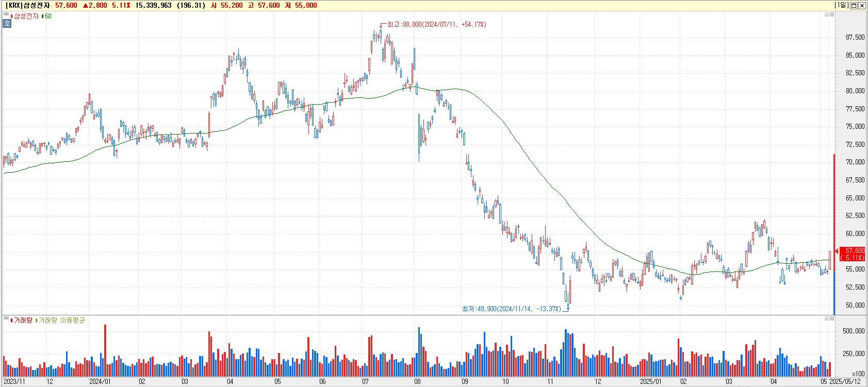Click the 2025/05/12 date axis label
Screen dimensions: 868x387
click(x=845, y=382)
